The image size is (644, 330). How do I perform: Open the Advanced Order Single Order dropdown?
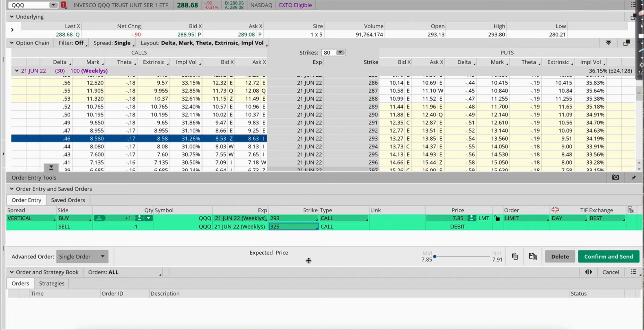pos(82,256)
